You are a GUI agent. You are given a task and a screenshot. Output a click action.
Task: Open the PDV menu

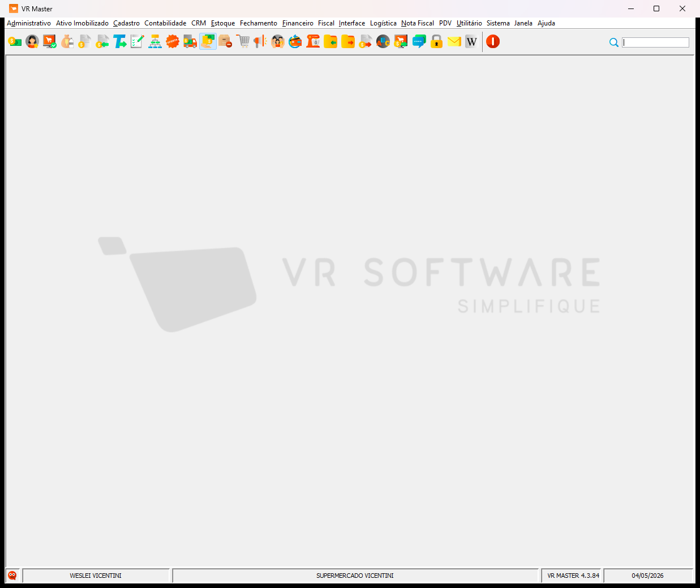(x=445, y=23)
